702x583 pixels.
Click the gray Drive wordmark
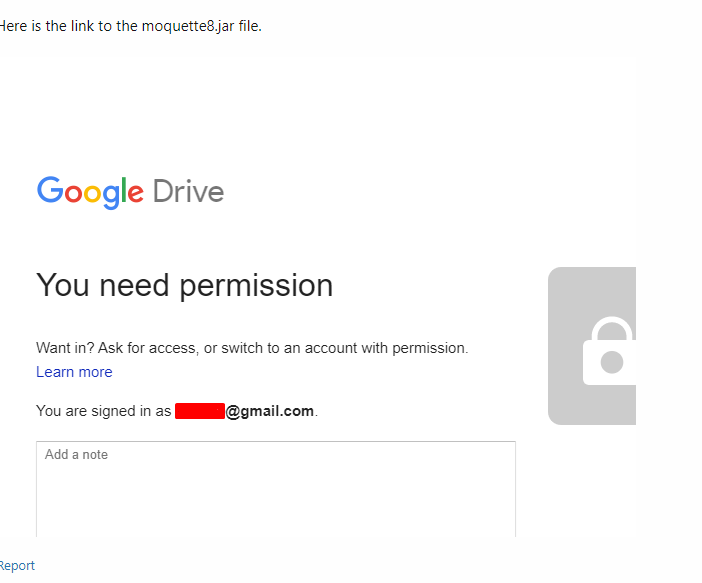(188, 191)
